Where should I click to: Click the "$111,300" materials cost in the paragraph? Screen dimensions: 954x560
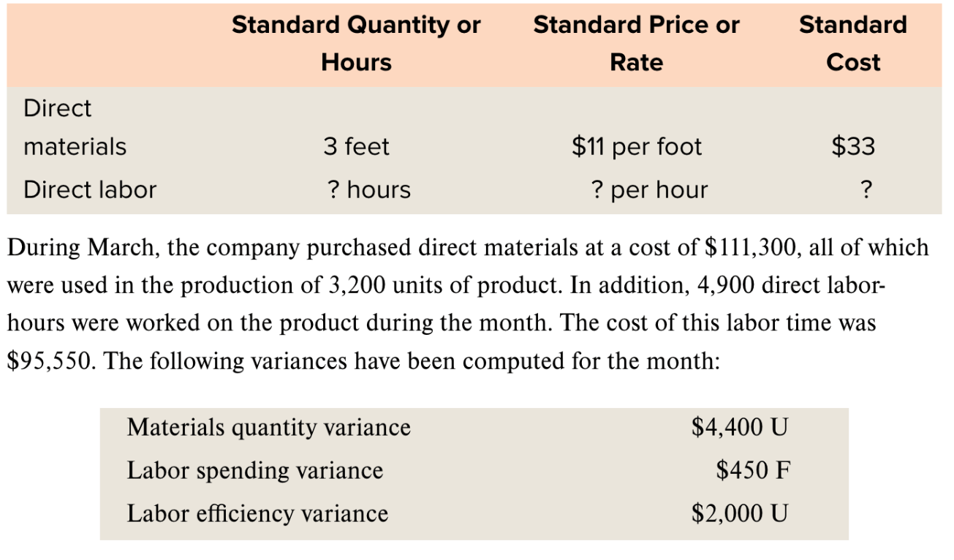pyautogui.click(x=750, y=247)
